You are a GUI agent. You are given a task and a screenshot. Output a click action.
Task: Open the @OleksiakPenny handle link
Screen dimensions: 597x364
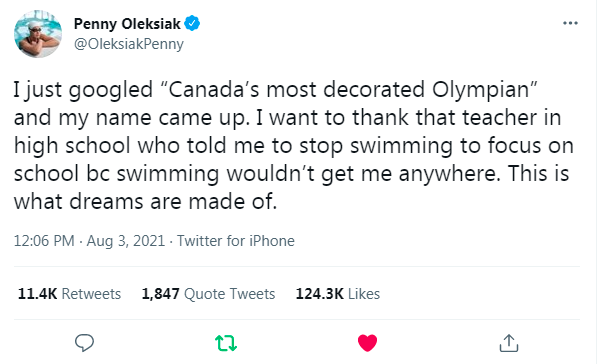tap(129, 44)
